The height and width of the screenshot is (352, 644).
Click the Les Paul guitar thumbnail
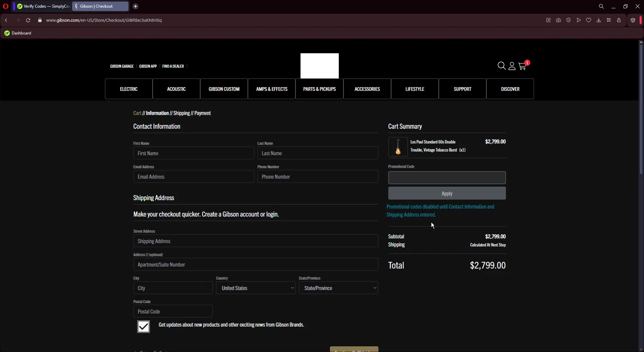[x=398, y=147]
